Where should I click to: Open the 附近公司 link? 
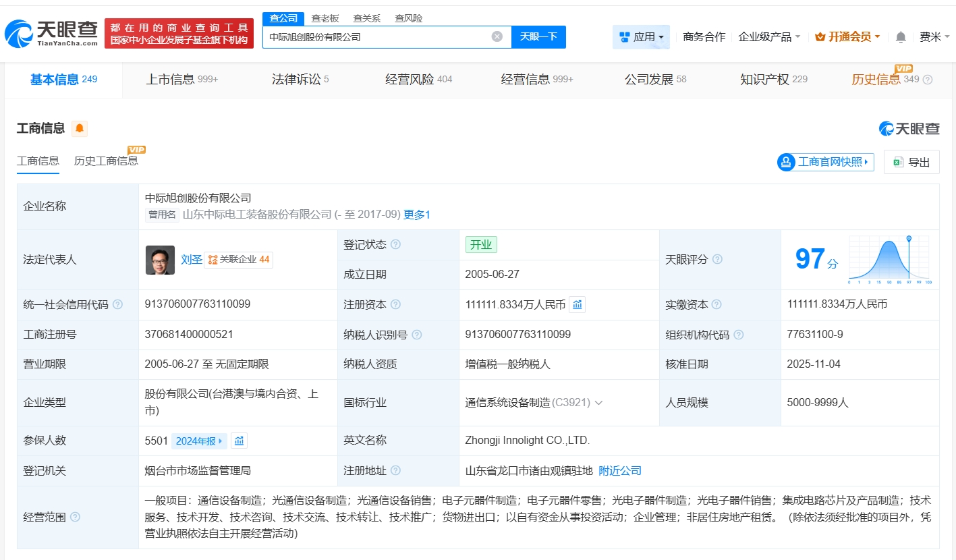click(619, 470)
